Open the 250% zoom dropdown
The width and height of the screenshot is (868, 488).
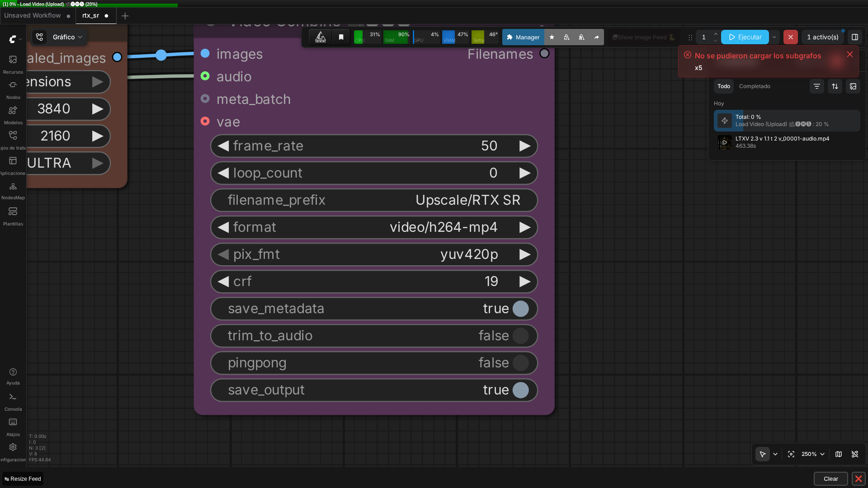(813, 454)
